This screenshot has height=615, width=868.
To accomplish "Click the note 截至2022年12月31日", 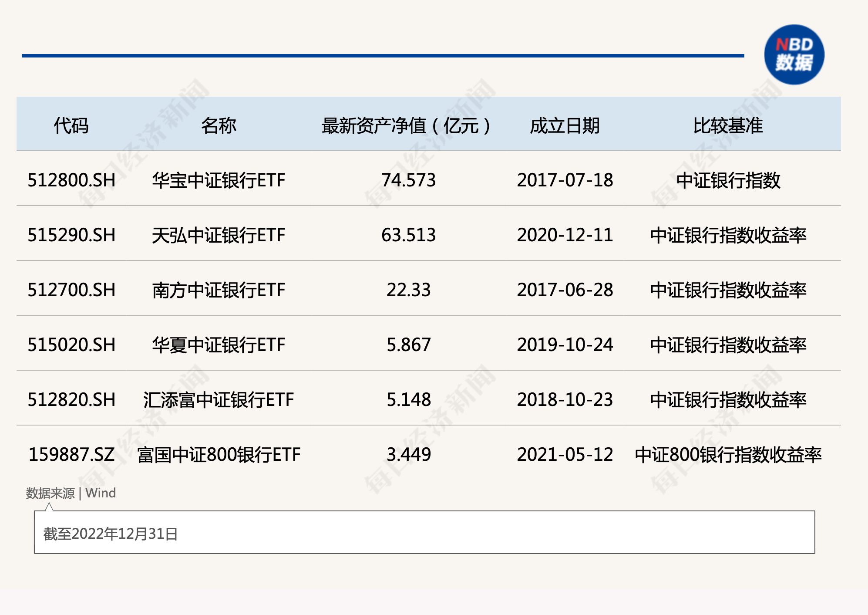I will pyautogui.click(x=111, y=534).
